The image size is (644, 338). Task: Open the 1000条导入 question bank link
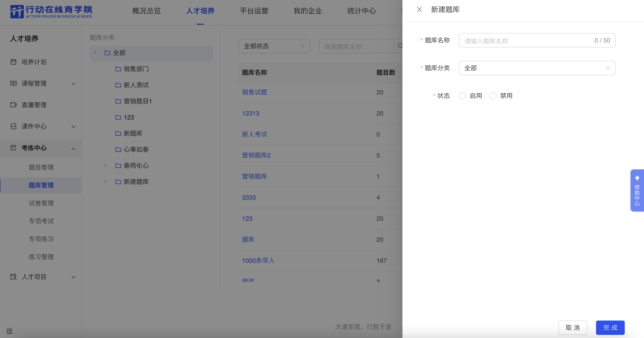tap(258, 261)
